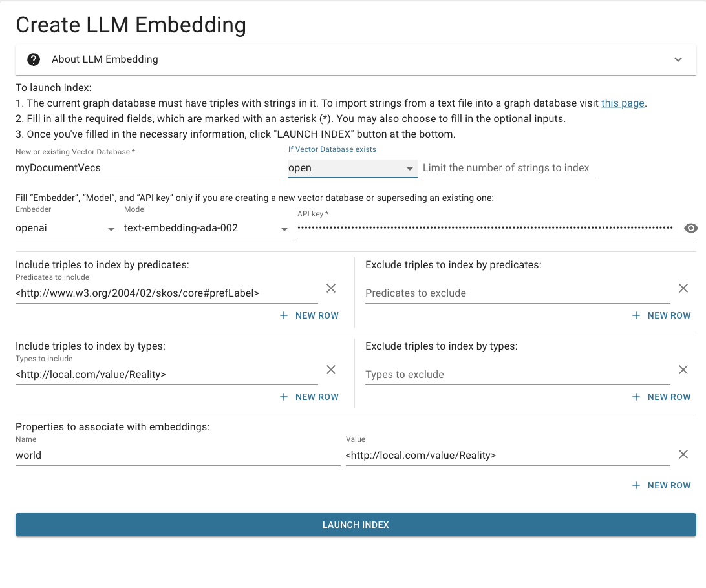The image size is (706, 588).
Task: Delete the world property row
Action: pos(683,454)
